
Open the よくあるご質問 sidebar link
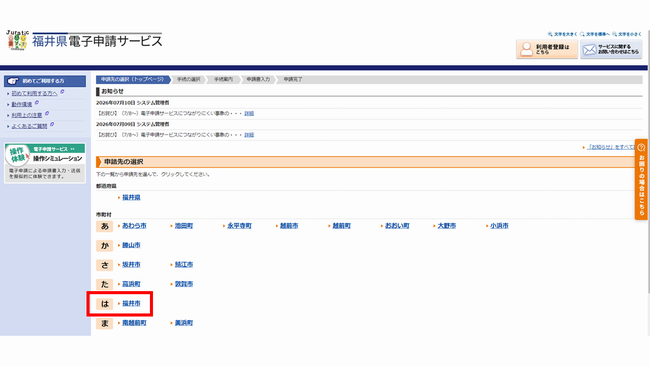click(x=29, y=126)
